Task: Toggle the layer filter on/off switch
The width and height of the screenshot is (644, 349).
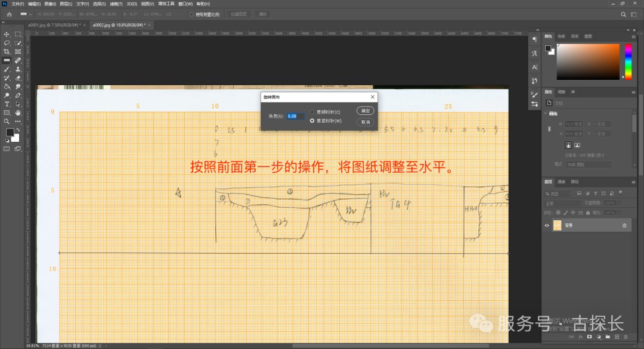Action: pyautogui.click(x=621, y=192)
